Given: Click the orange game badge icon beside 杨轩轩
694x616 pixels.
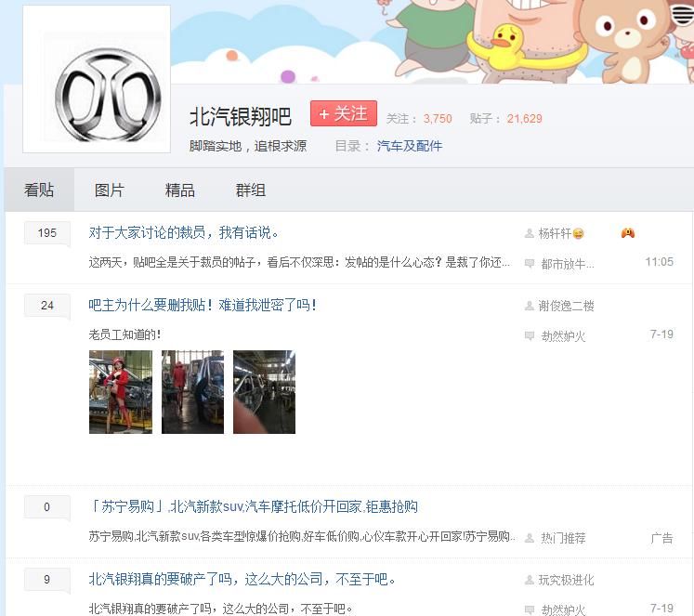Looking at the screenshot, I should [628, 233].
